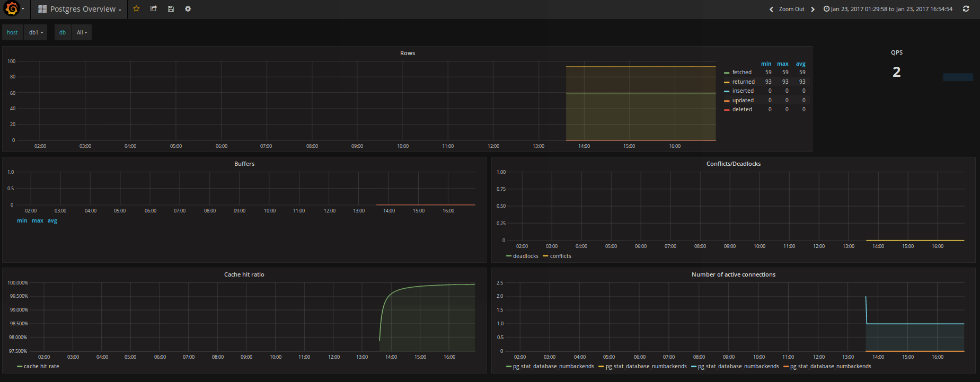Open the Conflicts/Deadlocks panel title menu
Image resolution: width=980 pixels, height=382 pixels.
(x=734, y=164)
